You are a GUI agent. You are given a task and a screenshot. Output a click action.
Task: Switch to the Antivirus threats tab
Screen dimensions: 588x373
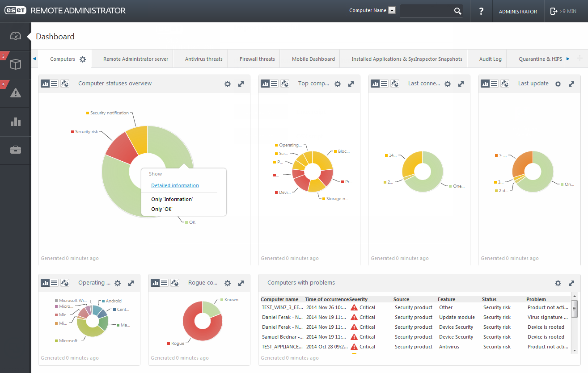coord(203,59)
